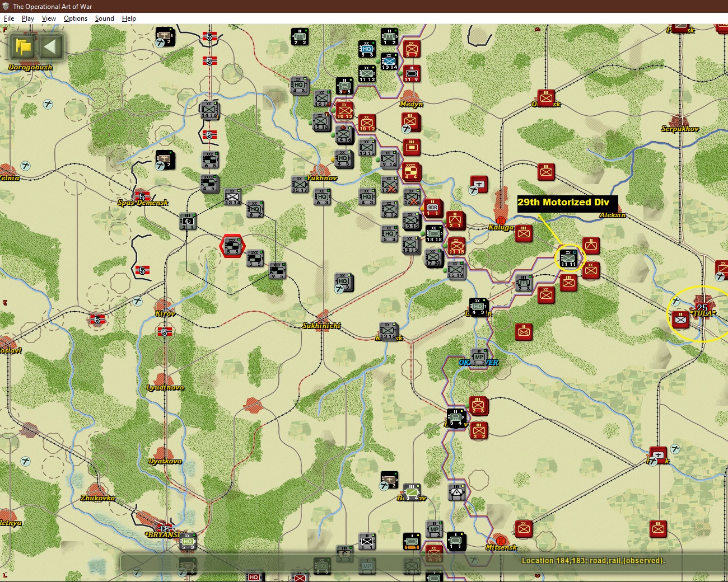Click the Location 184,183 status text
This screenshot has height=582, width=728.
(x=593, y=561)
